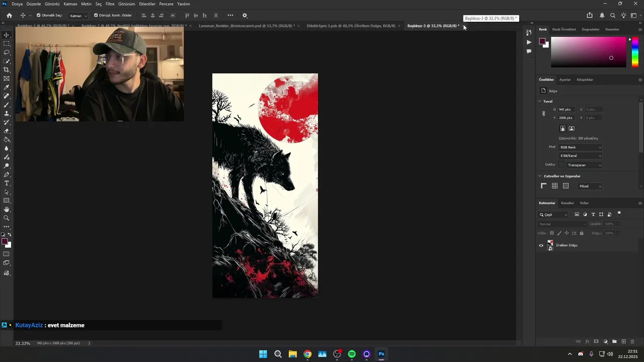This screenshot has width=644, height=362.
Task: Open the Dosya menu
Action: point(17,4)
